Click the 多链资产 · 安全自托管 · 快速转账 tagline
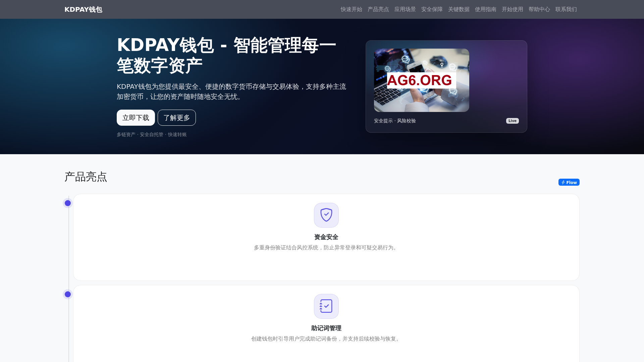Image resolution: width=644 pixels, height=362 pixels. point(152,134)
